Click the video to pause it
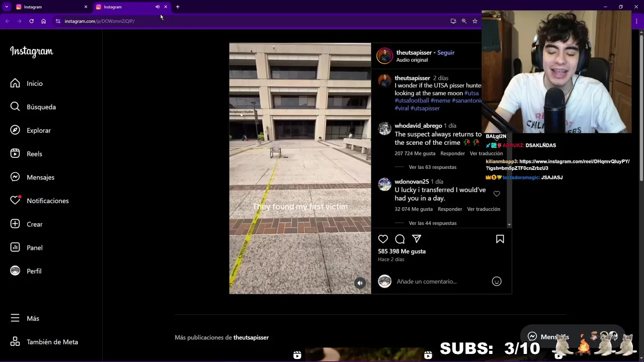 [300, 168]
